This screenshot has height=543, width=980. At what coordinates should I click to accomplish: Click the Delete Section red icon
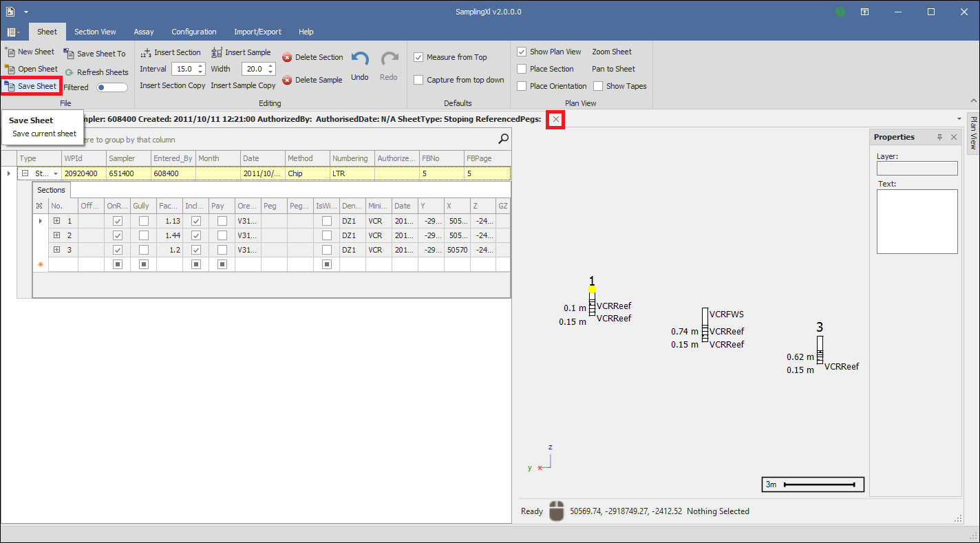[287, 58]
